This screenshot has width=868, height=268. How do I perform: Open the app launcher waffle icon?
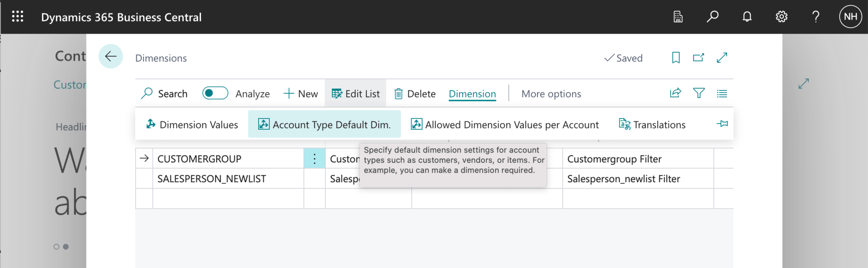click(17, 17)
